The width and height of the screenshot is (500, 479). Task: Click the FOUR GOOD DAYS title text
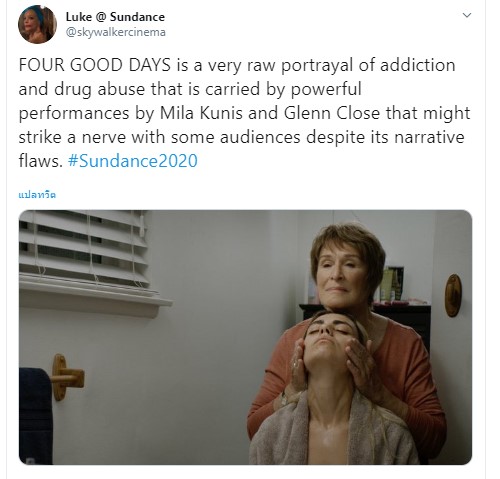95,65
